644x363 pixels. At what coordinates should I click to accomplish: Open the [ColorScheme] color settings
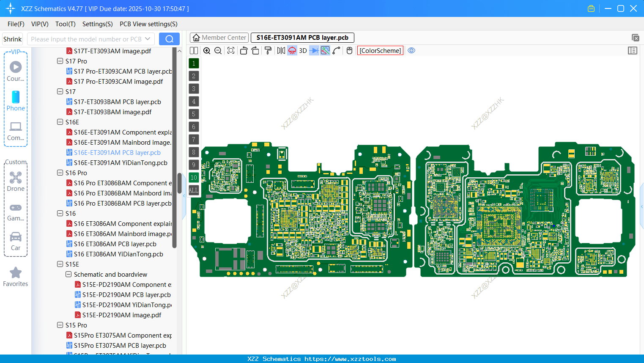(x=380, y=50)
